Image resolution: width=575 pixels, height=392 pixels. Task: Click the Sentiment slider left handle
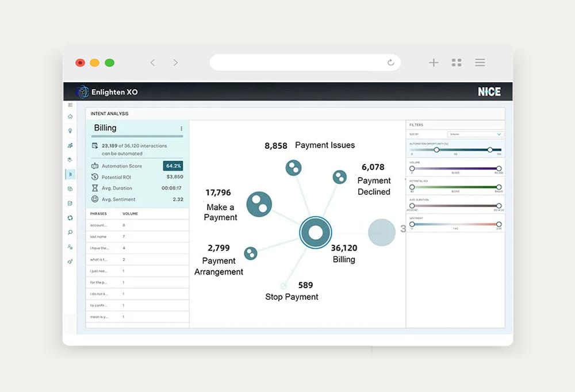point(412,224)
